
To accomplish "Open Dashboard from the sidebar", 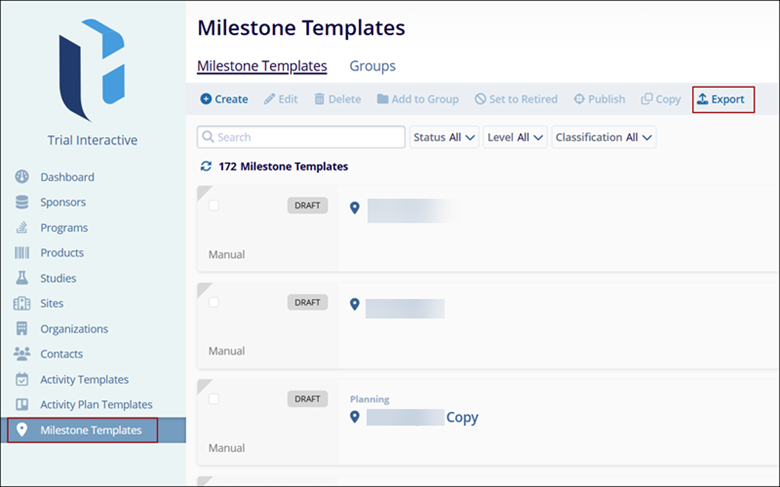I will [x=67, y=177].
